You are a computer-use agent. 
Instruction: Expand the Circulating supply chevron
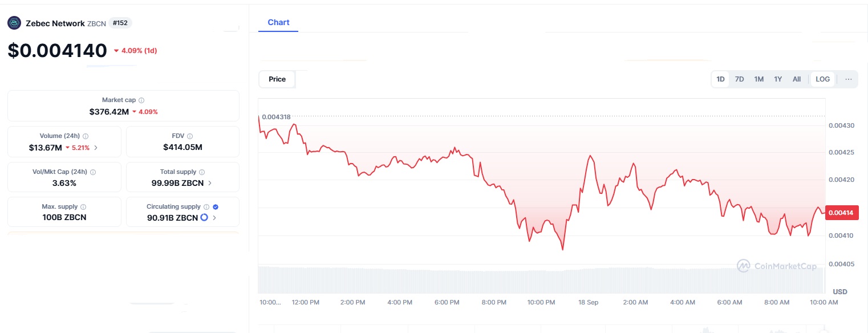click(214, 218)
